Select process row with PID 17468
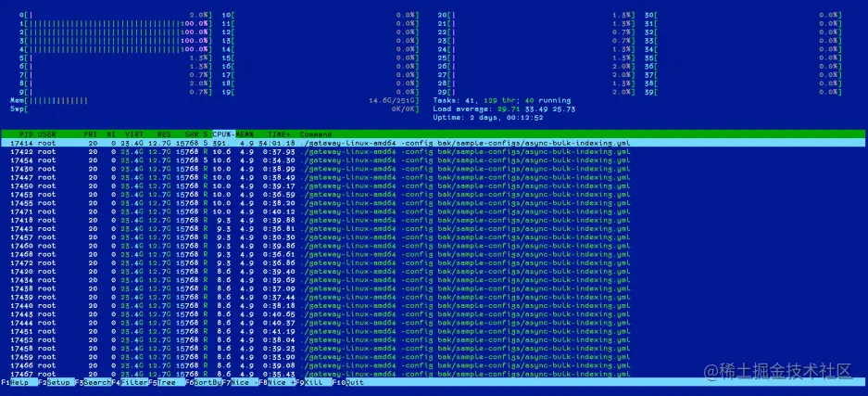This screenshot has height=396, width=868. pos(434,254)
